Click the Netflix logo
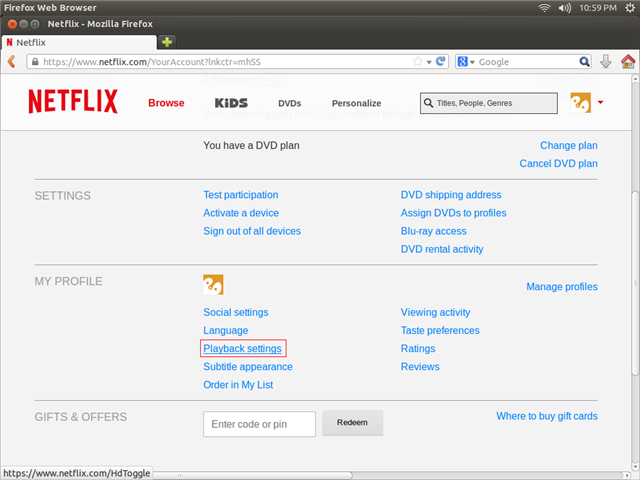The width and height of the screenshot is (640, 480). pyautogui.click(x=73, y=101)
